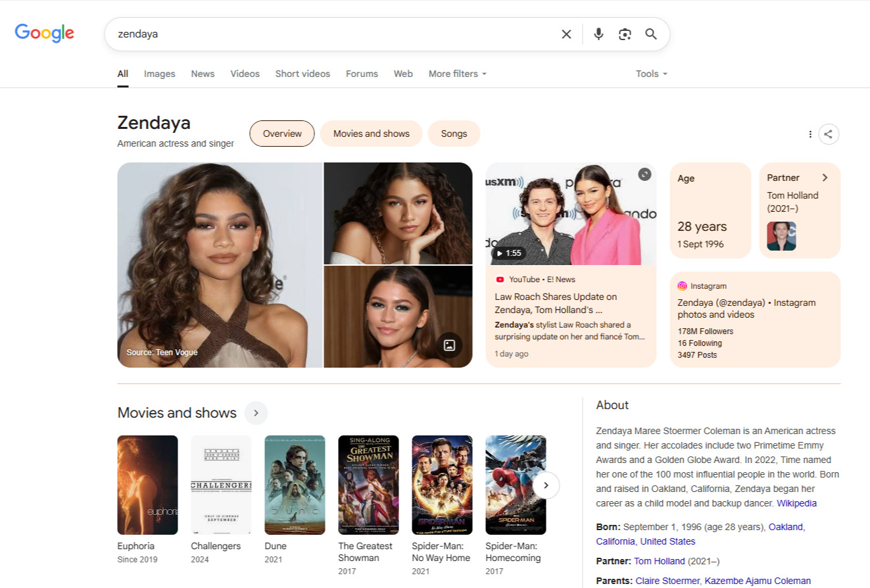Open the Law Roach Shares Update video title
This screenshot has height=588, width=870.
click(x=556, y=303)
